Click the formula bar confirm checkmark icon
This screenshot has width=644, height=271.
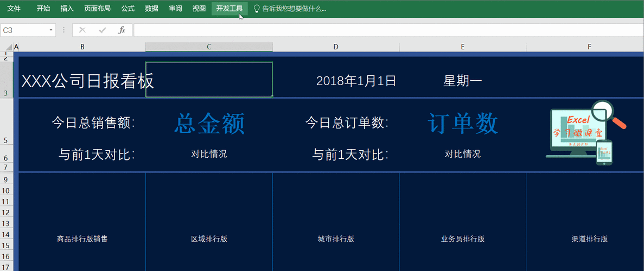pos(102,30)
